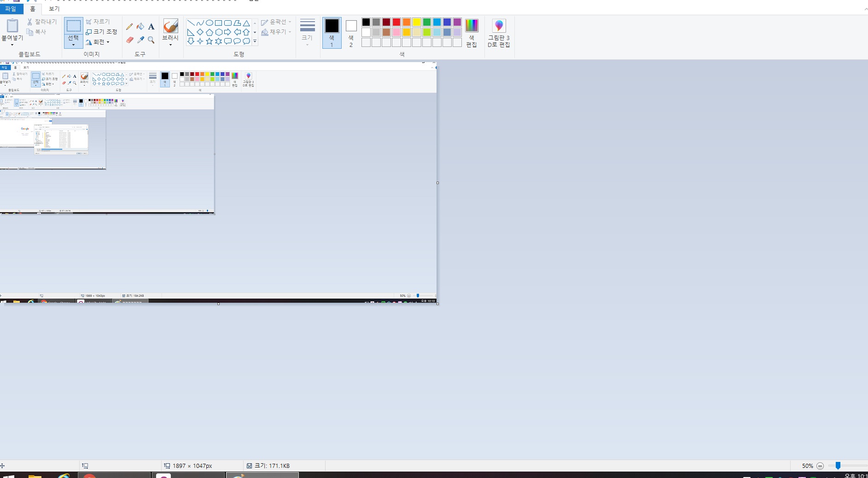Adjust the zoom slider handle

[838, 466]
